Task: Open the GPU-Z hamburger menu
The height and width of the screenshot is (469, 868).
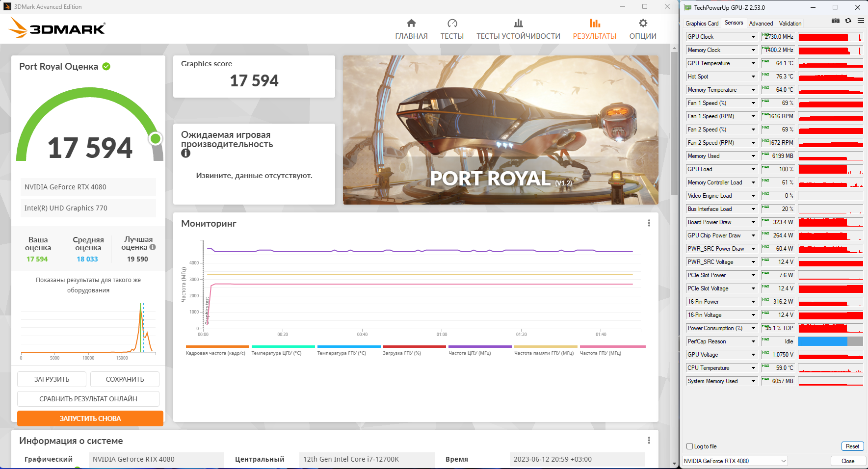Action: click(861, 21)
